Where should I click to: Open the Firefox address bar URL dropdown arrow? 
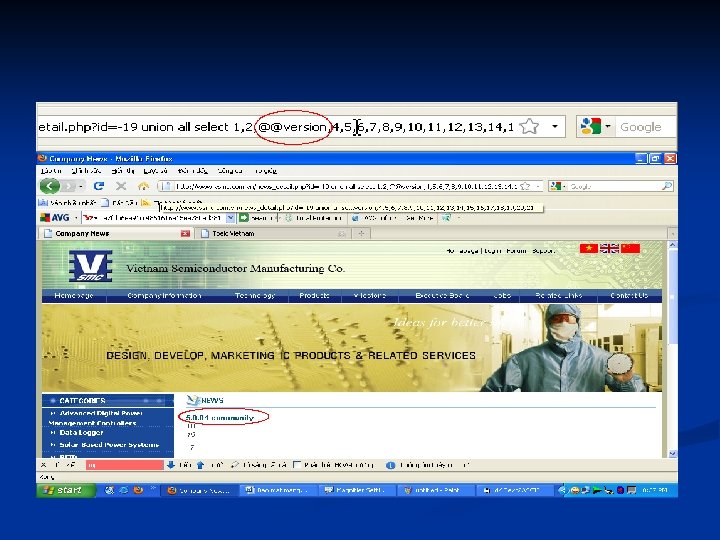[x=537, y=186]
